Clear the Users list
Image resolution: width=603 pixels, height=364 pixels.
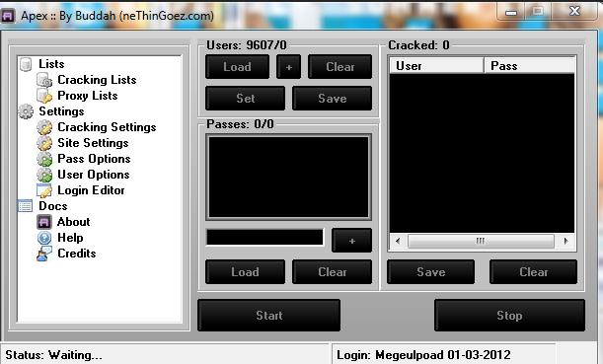point(339,67)
